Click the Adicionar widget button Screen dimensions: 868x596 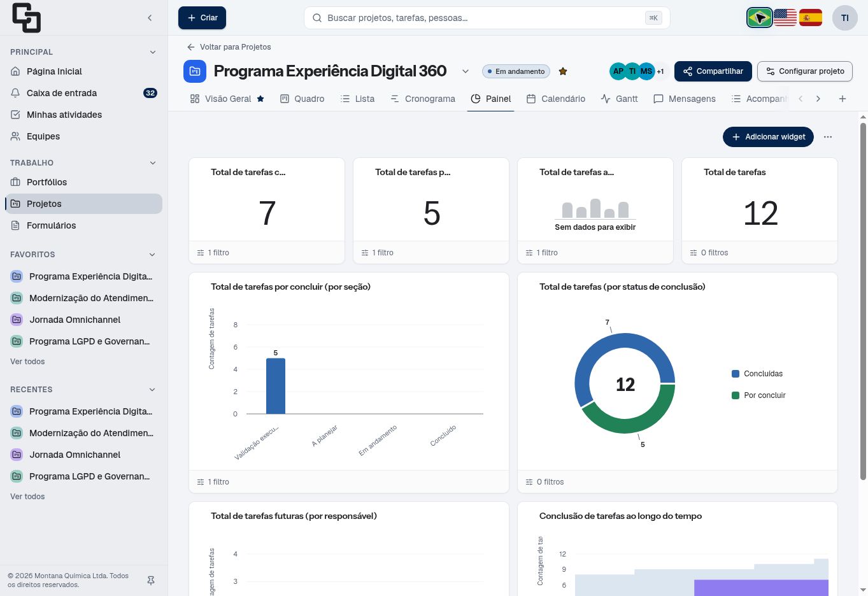(768, 137)
